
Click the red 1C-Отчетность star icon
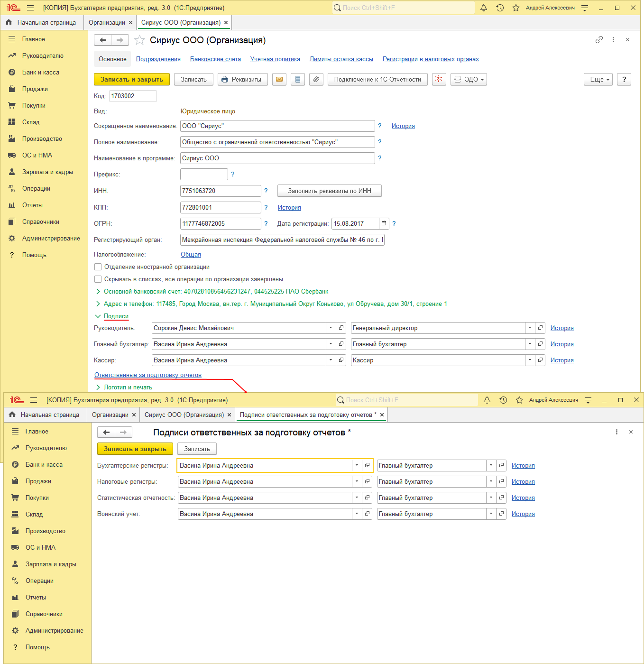[439, 79]
